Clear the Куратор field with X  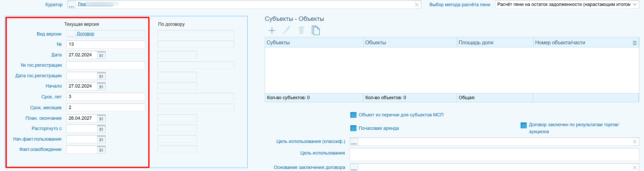pyautogui.click(x=417, y=5)
